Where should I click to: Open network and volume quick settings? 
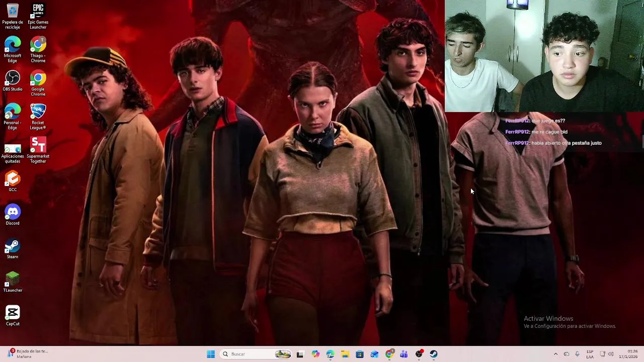[607, 354]
